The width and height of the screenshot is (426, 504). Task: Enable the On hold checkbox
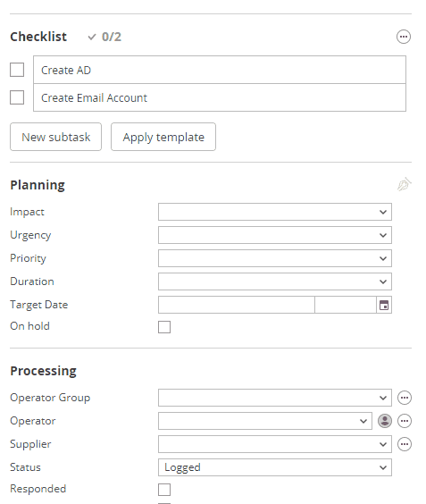pos(164,327)
